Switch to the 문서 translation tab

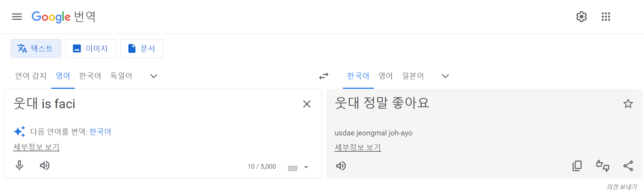(x=142, y=48)
